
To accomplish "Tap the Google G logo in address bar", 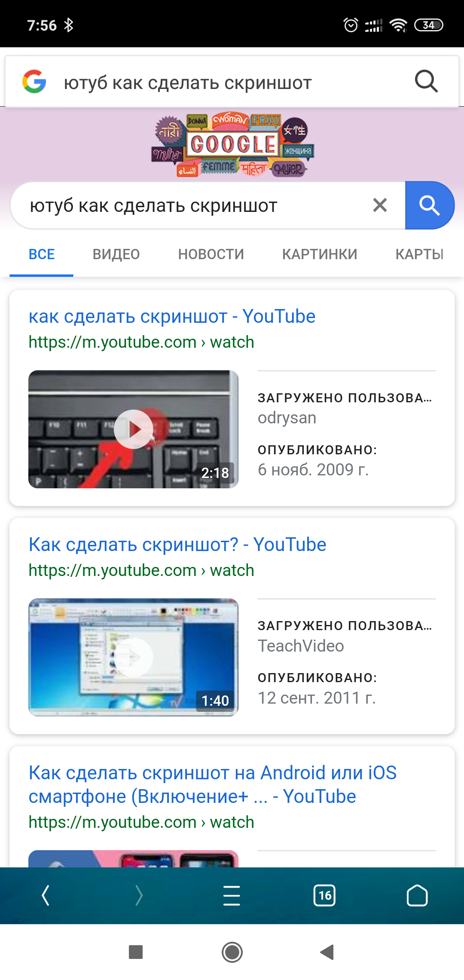I will (34, 82).
